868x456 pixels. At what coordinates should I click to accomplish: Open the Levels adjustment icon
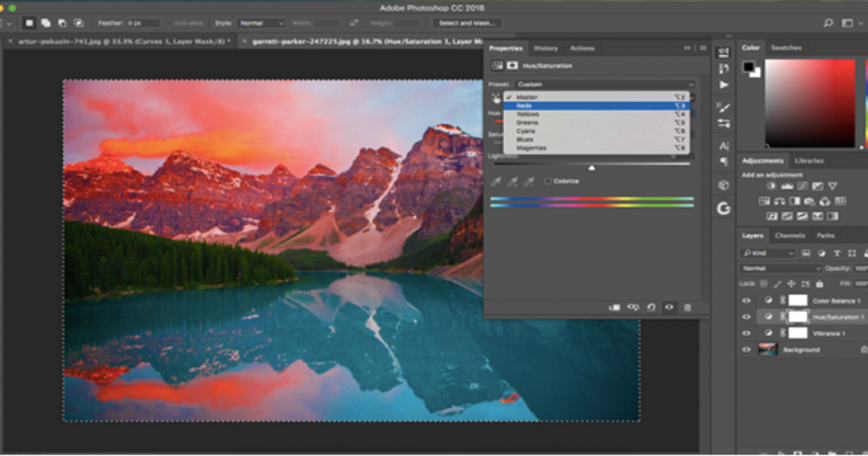click(x=787, y=186)
